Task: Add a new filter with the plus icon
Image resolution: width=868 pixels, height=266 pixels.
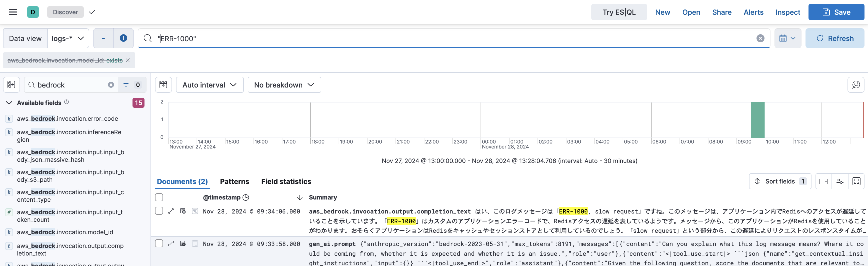Action: [x=123, y=38]
